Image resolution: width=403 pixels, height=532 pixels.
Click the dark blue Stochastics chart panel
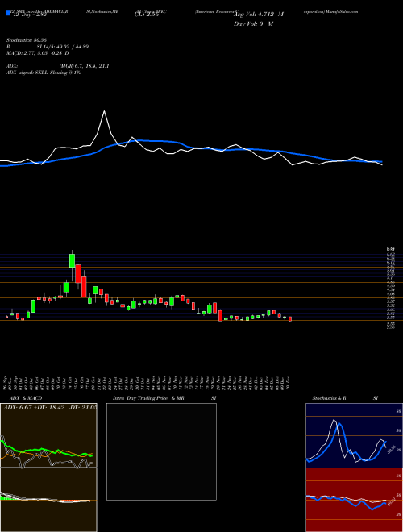click(x=354, y=435)
